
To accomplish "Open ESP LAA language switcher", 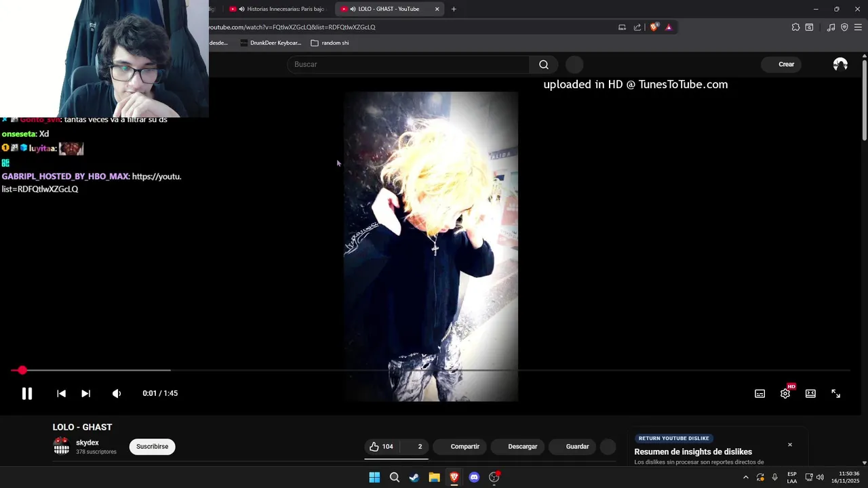I will tap(792, 477).
